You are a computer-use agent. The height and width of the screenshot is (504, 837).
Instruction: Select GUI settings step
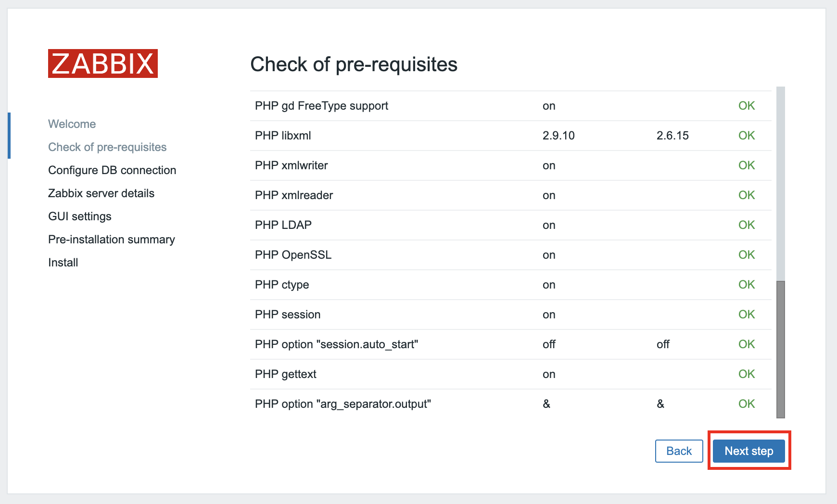(x=80, y=216)
